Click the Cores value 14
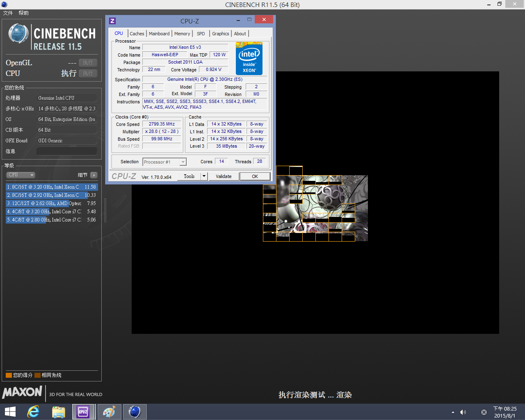 coord(221,161)
